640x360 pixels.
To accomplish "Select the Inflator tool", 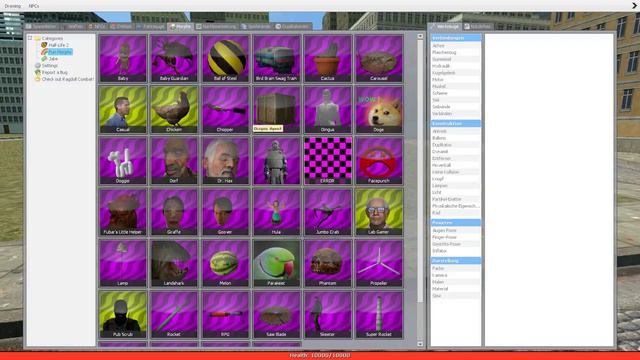I will 456,251.
